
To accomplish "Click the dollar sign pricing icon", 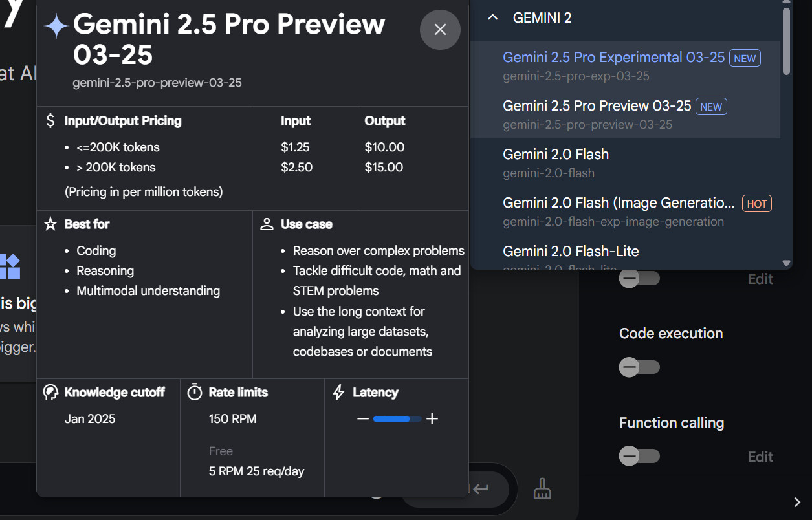I will tap(50, 121).
